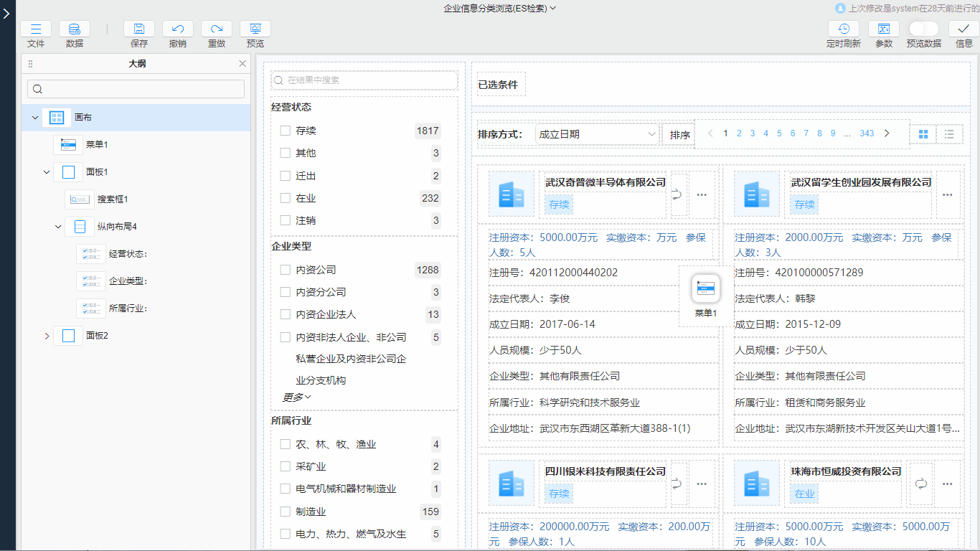Open the 成立日期 sort dropdown

click(597, 134)
